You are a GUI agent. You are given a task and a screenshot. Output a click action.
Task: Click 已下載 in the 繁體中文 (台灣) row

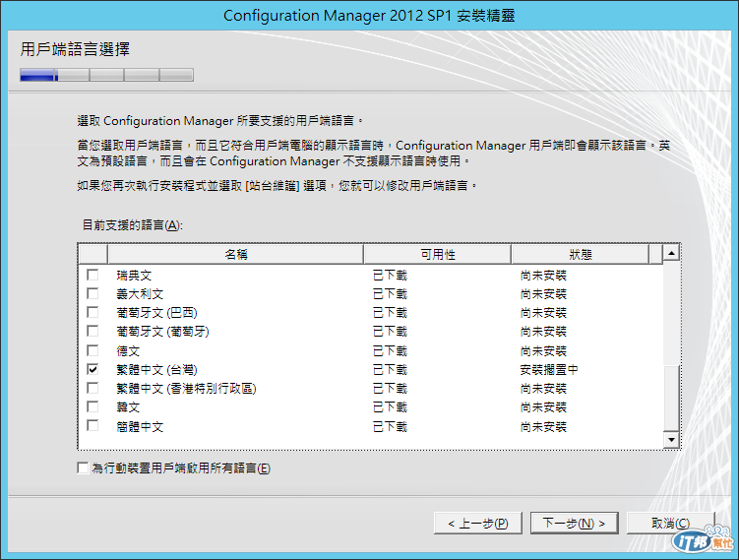pyautogui.click(x=390, y=370)
